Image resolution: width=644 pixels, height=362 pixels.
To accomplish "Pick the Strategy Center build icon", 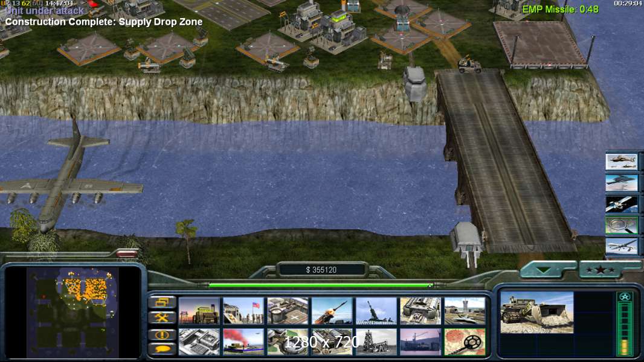I will pos(199,341).
